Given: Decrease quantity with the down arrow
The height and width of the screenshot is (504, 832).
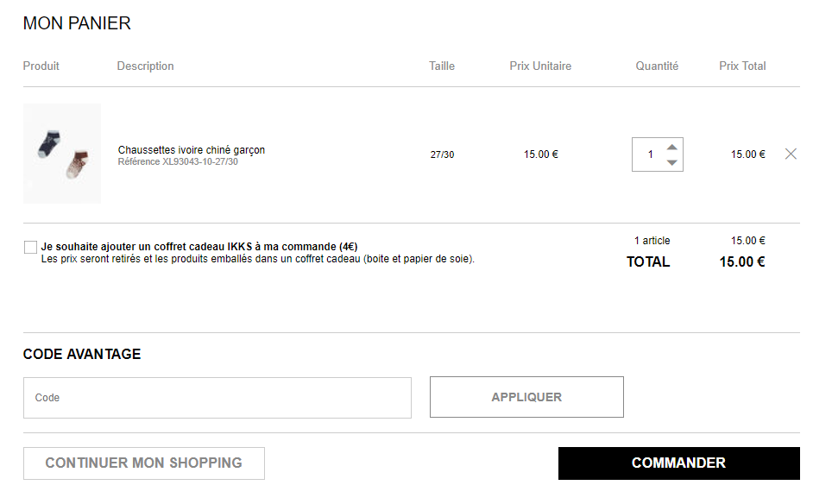Looking at the screenshot, I should pyautogui.click(x=671, y=162).
